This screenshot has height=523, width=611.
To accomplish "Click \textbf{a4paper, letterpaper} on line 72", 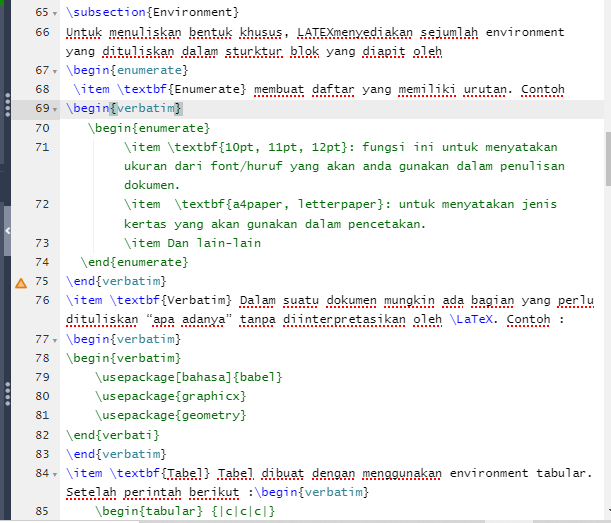I will pyautogui.click(x=279, y=204).
